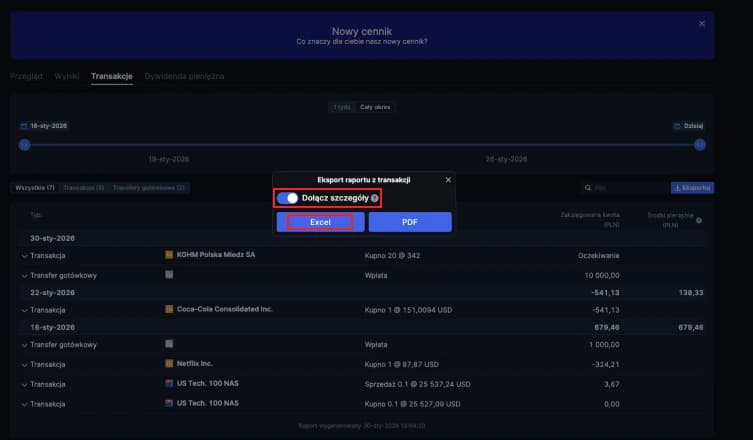Open the Przegląd tab

(x=27, y=76)
